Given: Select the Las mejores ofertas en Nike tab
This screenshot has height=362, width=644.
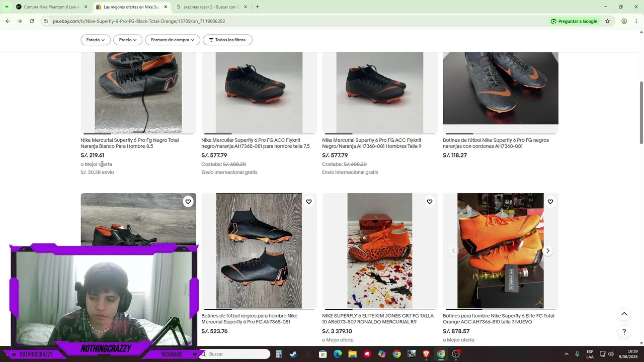Looking at the screenshot, I should [131, 7].
